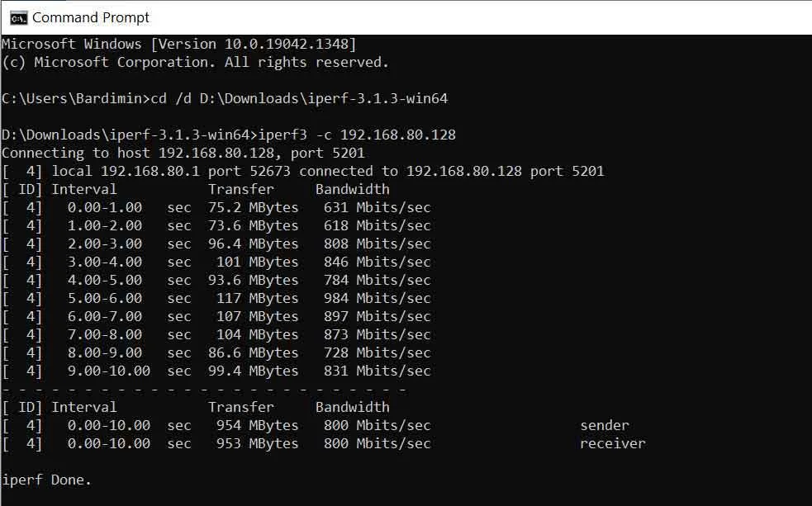Click the Command Prompt window title text
Viewport: 812px width, 506px height.
pos(91,17)
